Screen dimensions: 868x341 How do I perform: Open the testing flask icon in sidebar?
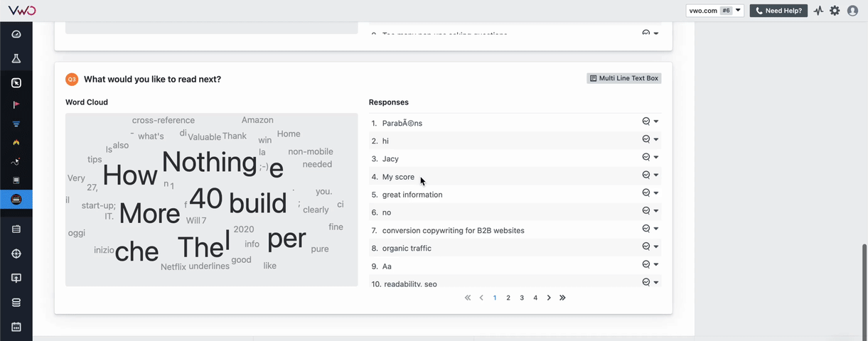[x=16, y=58]
